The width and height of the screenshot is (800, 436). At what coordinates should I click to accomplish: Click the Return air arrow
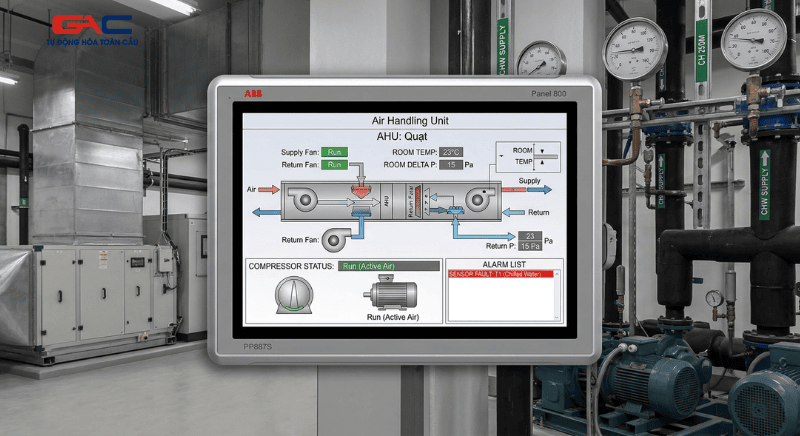[x=513, y=212]
